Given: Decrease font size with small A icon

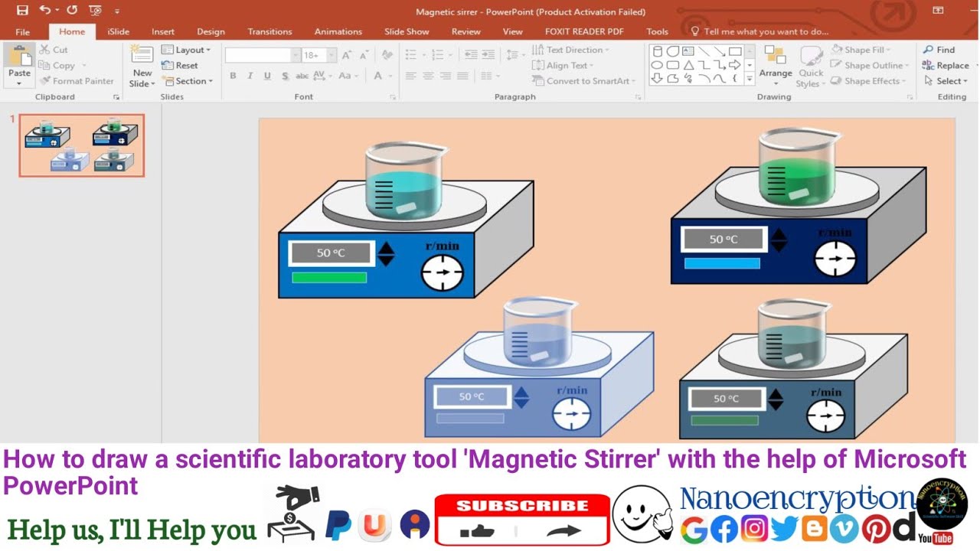Looking at the screenshot, I should point(364,55).
